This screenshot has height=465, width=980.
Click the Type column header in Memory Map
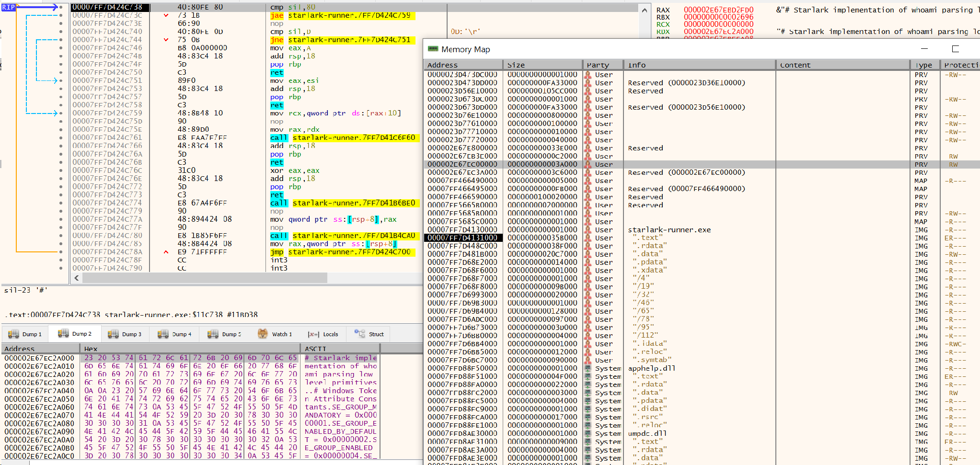pyautogui.click(x=924, y=65)
